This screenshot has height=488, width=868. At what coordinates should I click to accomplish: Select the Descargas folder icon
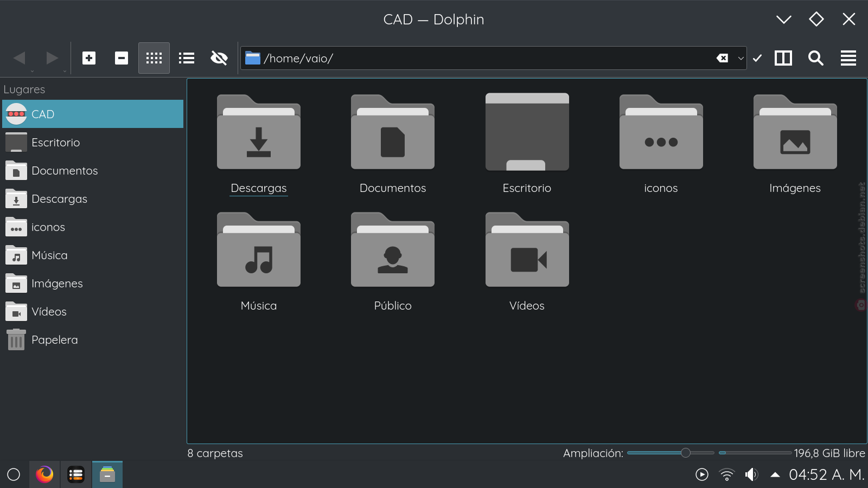coord(259,132)
